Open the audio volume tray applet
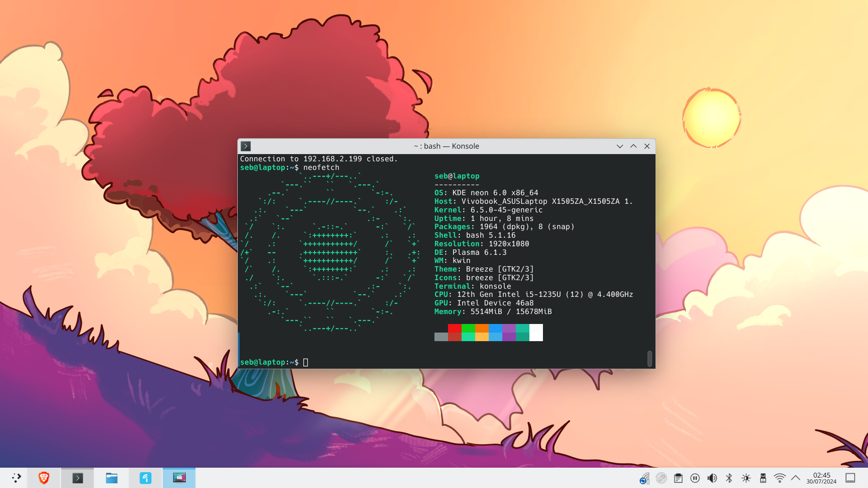The width and height of the screenshot is (868, 488). pos(712,478)
